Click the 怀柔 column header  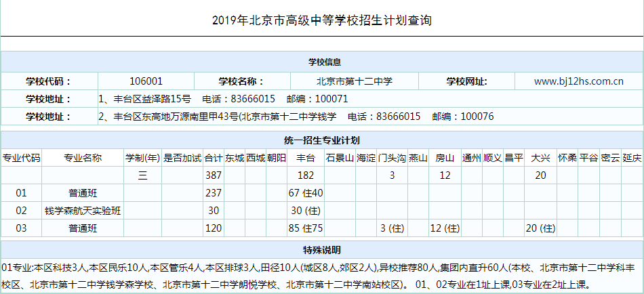(567, 158)
